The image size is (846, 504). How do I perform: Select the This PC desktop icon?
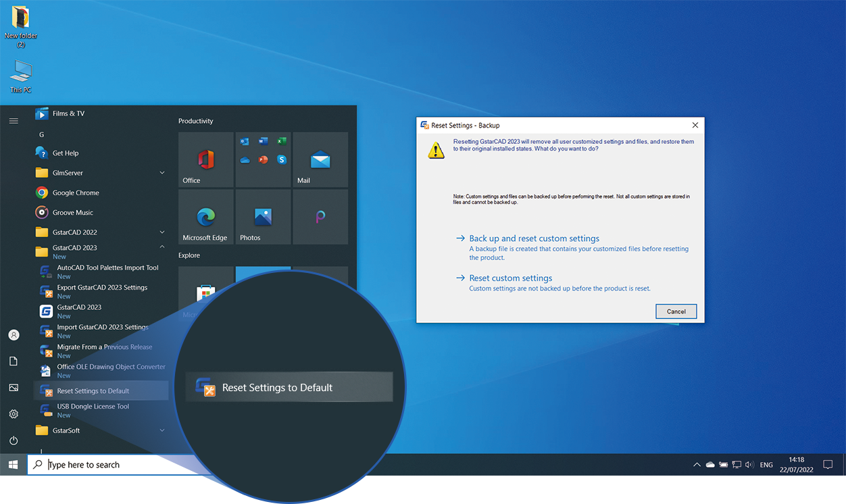coord(21,76)
